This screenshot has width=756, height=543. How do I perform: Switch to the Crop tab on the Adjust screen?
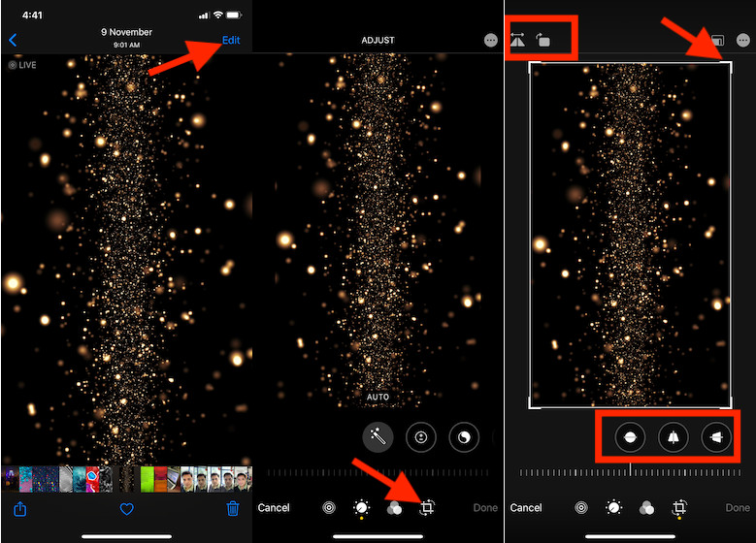(427, 507)
